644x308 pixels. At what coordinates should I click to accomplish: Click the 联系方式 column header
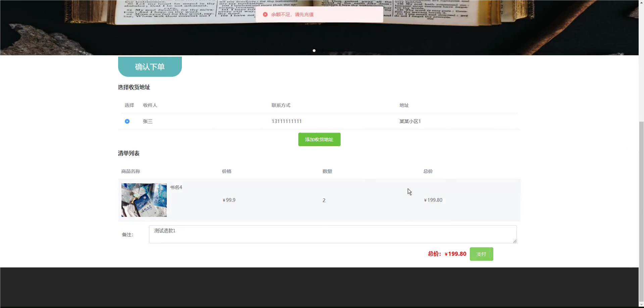pos(281,105)
